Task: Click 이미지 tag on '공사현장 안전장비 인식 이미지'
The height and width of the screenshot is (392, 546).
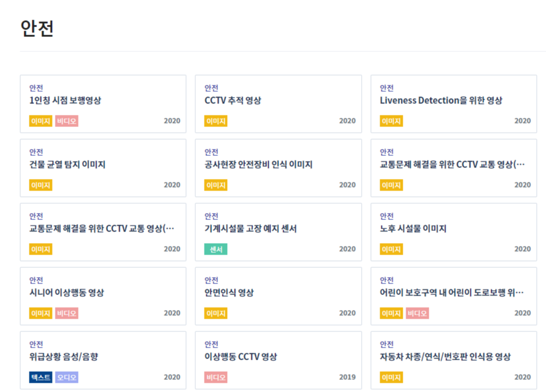Action: 216,185
